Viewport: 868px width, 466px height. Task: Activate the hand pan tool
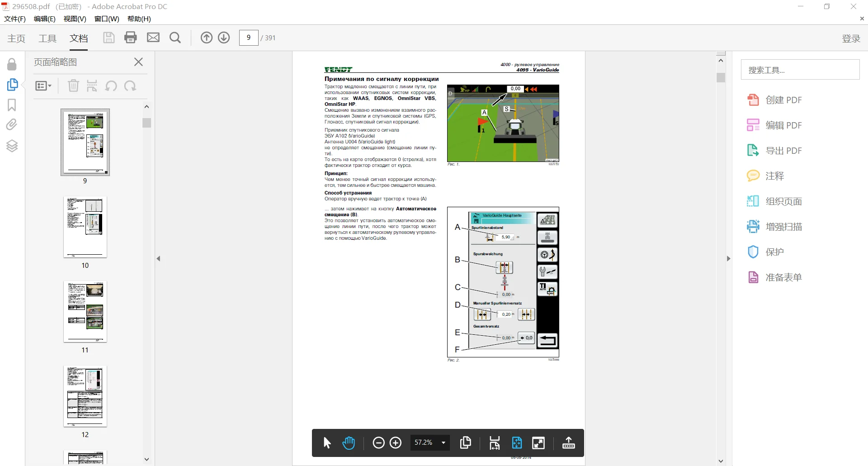point(349,443)
